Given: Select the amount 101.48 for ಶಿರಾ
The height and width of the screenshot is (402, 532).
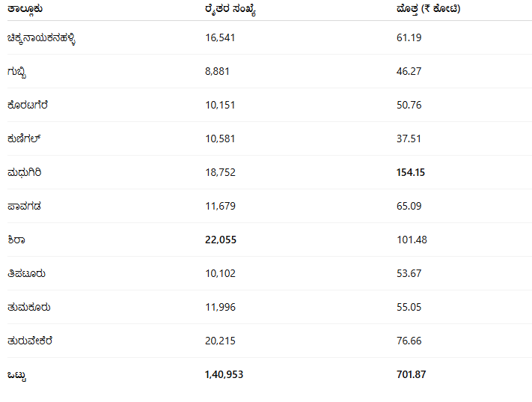Looking at the screenshot, I should click(411, 240).
